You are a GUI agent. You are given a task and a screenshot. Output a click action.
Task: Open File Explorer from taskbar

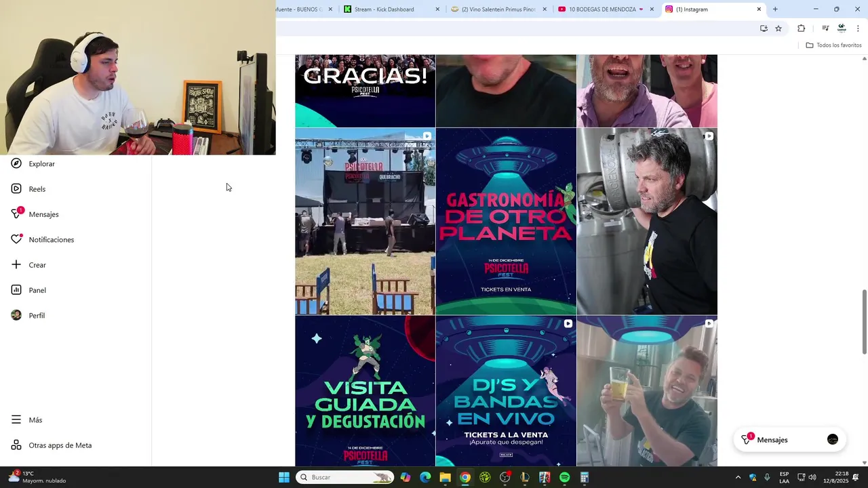click(x=445, y=477)
